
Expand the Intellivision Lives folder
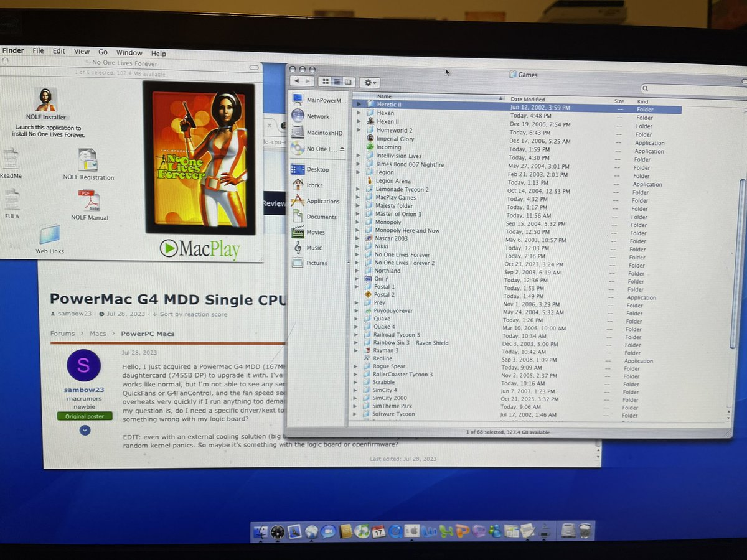tap(359, 156)
